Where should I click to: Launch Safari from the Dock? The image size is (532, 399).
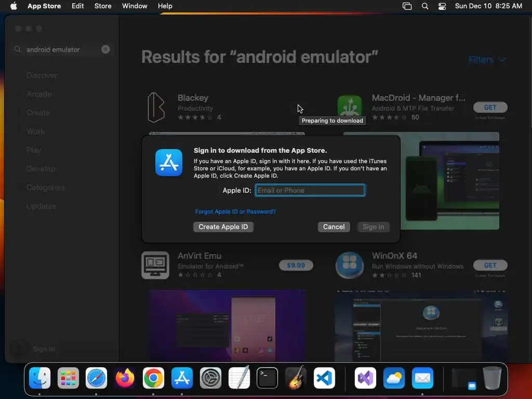click(96, 378)
